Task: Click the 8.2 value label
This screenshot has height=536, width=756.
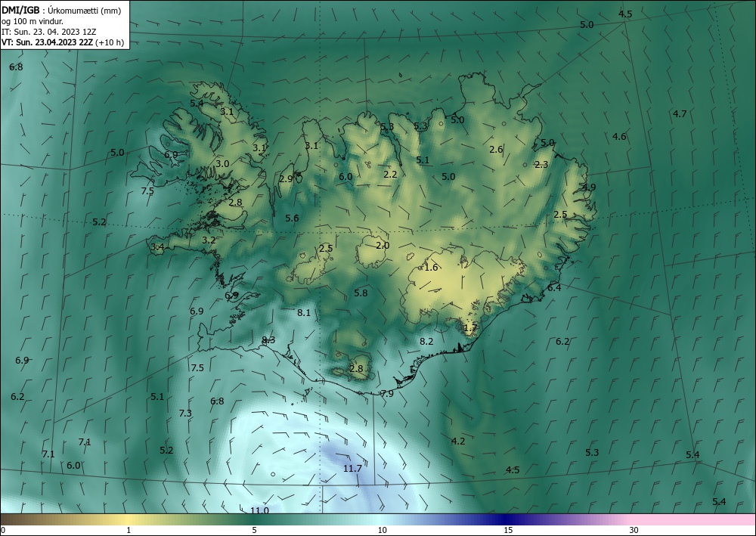Action: point(426,341)
